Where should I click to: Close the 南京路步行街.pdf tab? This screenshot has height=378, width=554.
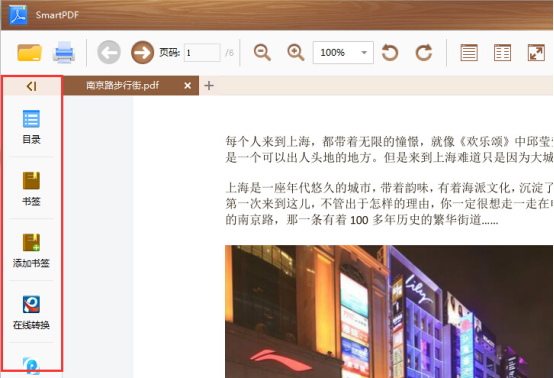[188, 85]
